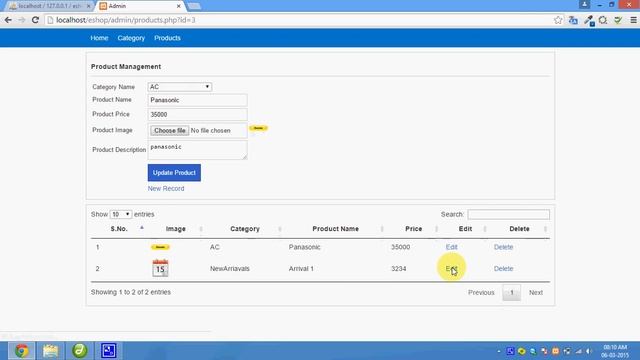Switch to the localhost phpMyAdmin tab
This screenshot has width=640, height=360.
coord(48,6)
